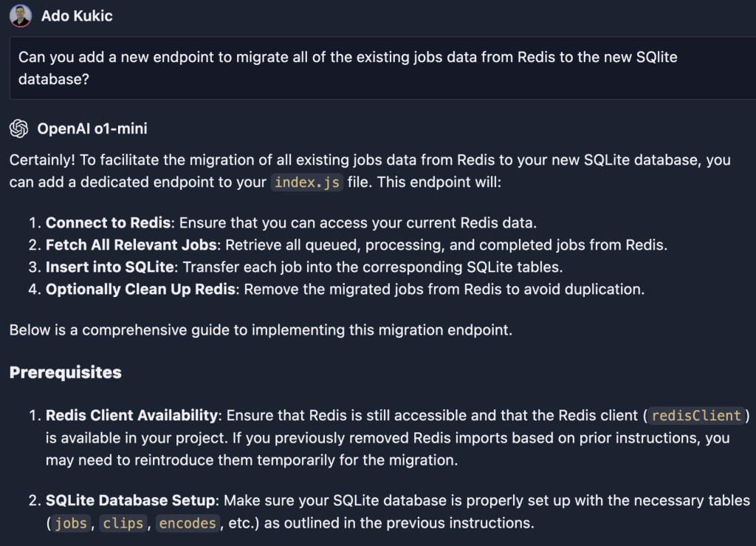
Task: Click the OpenAI o1-mini model name
Action: (x=92, y=129)
